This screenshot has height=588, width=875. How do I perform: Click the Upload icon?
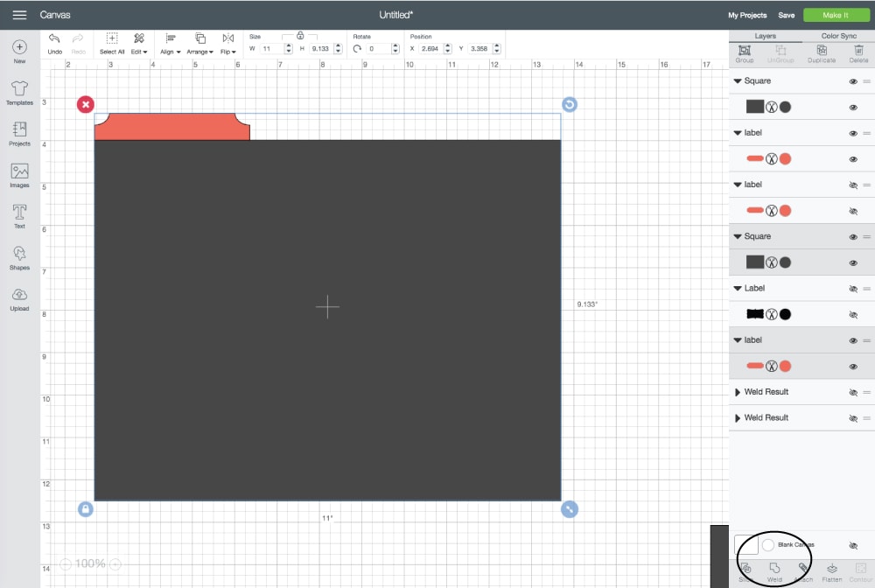[x=19, y=297]
